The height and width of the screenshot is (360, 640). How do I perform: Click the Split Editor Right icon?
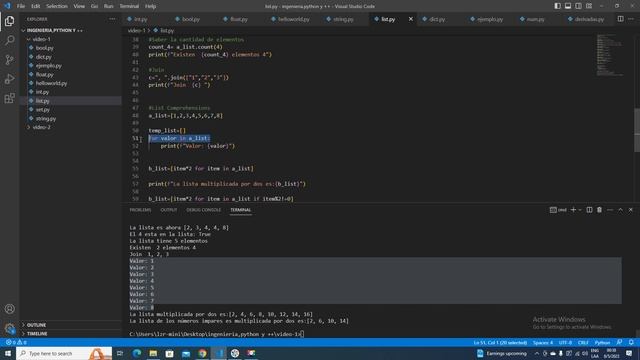(x=620, y=19)
